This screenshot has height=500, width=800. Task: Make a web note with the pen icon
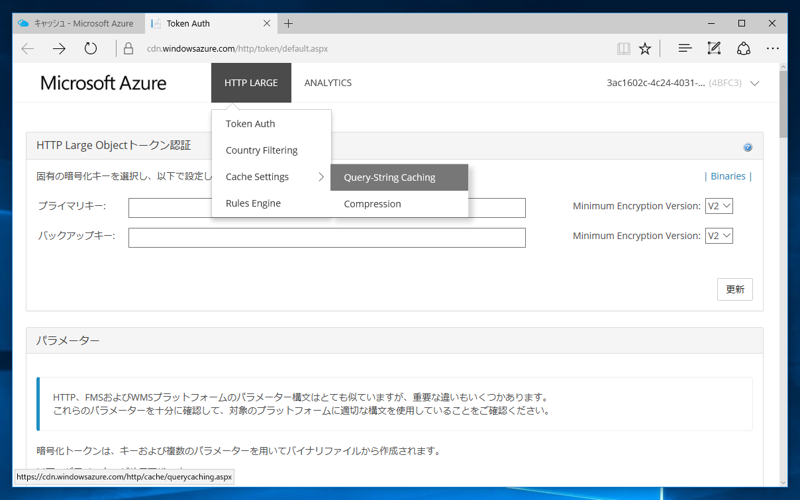(714, 48)
